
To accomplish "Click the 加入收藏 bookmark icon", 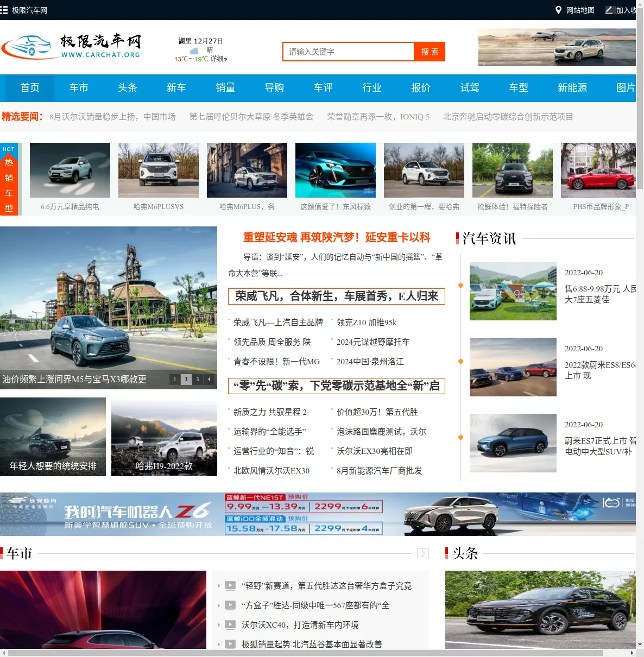I will [x=609, y=10].
